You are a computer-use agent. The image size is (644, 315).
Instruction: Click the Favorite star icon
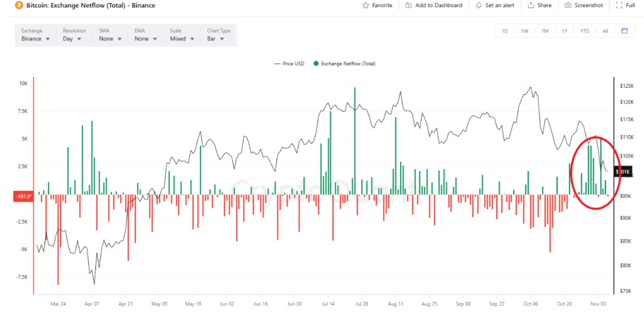pyautogui.click(x=365, y=5)
